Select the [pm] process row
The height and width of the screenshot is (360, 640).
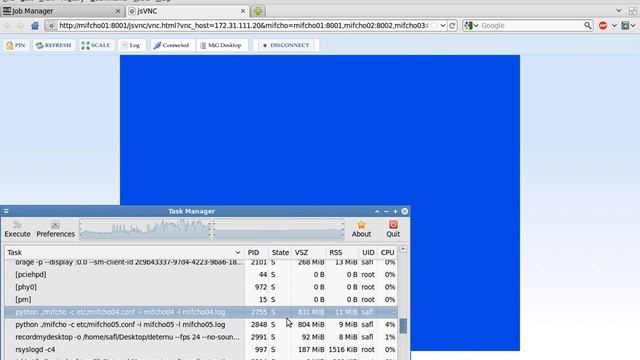click(x=201, y=300)
